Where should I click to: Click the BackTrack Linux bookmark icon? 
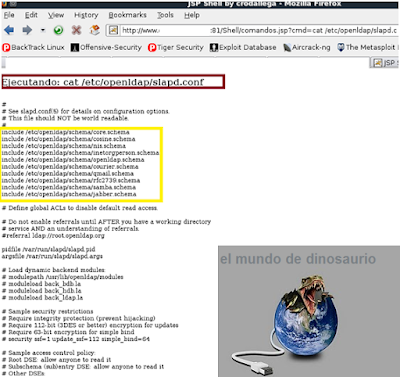[x=6, y=48]
